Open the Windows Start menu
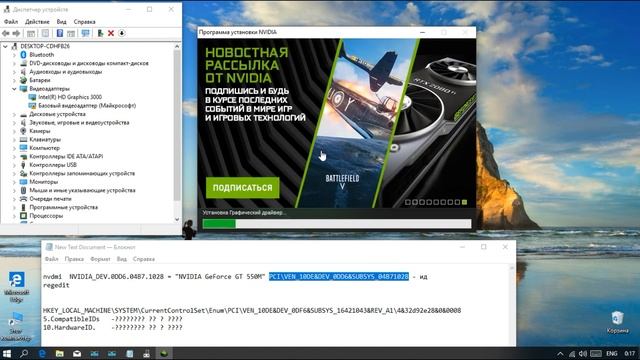Screen dimensions: 640x360 click(7, 353)
